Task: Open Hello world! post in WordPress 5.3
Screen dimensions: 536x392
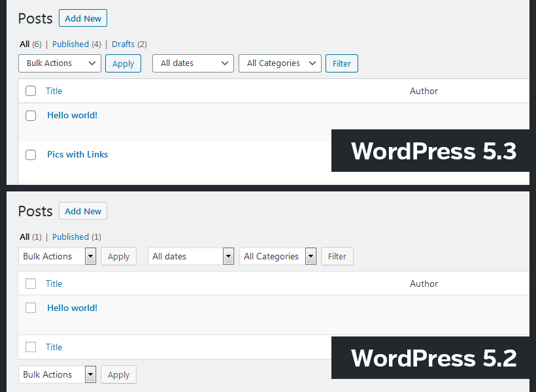Action: click(72, 115)
